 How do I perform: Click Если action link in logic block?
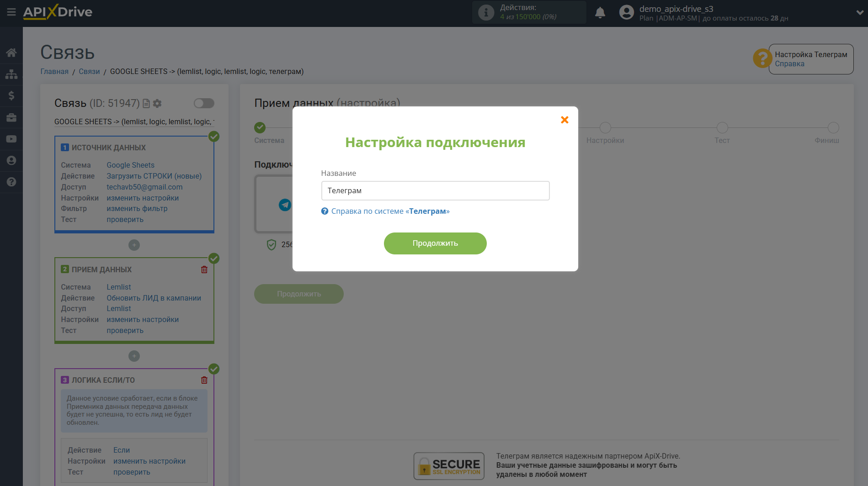(x=122, y=450)
